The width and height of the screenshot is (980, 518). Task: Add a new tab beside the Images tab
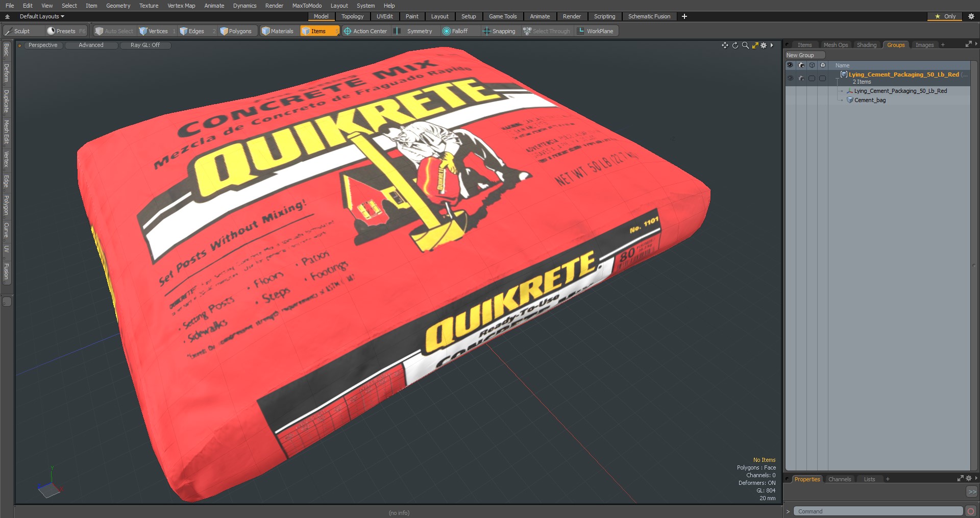click(x=943, y=45)
